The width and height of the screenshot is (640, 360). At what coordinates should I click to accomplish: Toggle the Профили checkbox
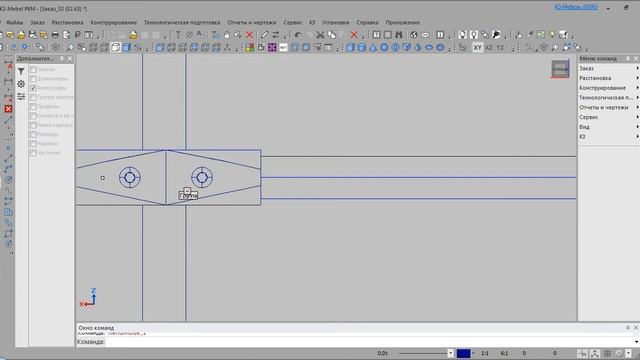tap(33, 107)
